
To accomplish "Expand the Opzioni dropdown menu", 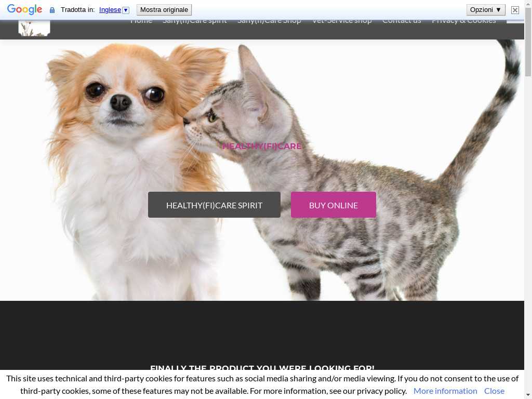I will tap(486, 10).
